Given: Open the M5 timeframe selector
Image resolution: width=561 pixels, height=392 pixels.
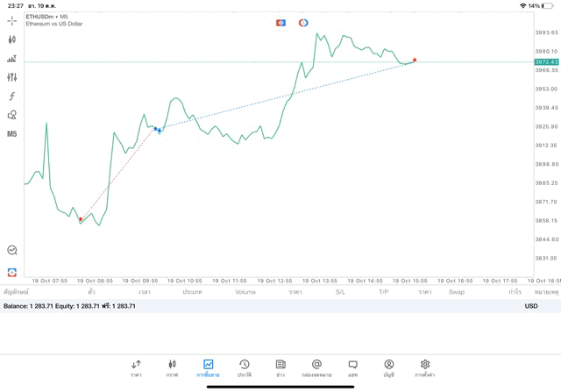Looking at the screenshot, I should pyautogui.click(x=11, y=134).
